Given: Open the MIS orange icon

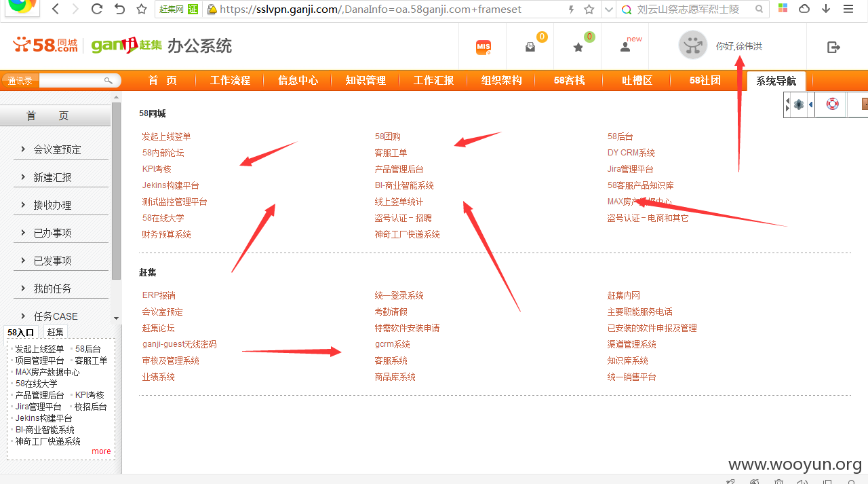Looking at the screenshot, I should point(484,47).
